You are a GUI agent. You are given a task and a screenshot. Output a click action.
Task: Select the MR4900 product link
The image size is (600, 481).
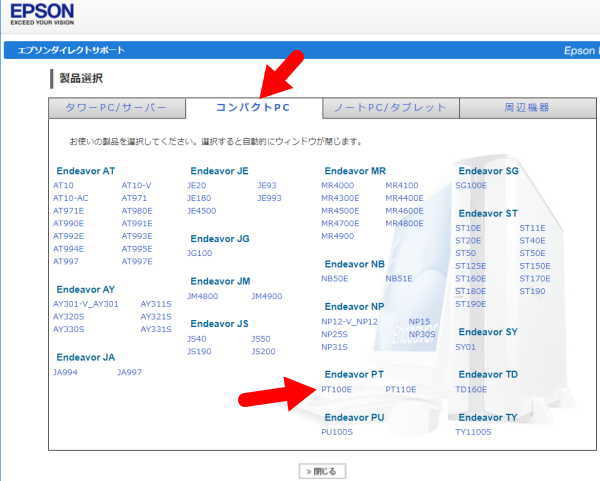pos(337,236)
